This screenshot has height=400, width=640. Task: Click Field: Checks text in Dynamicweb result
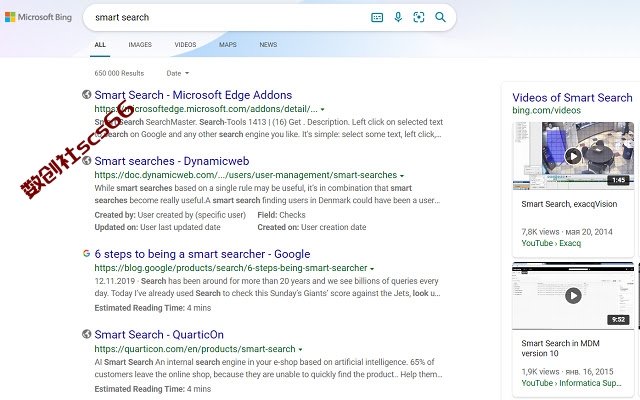281,215
